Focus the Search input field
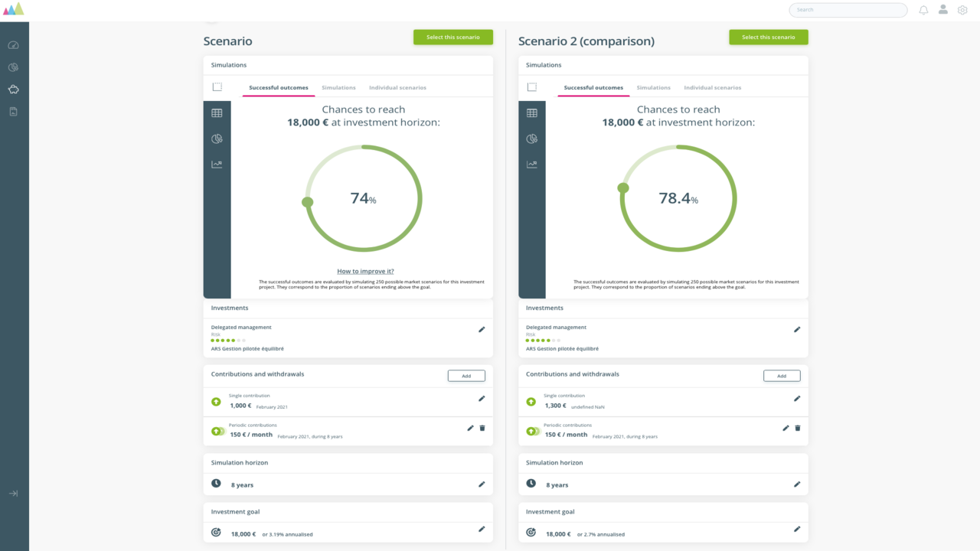 click(848, 10)
